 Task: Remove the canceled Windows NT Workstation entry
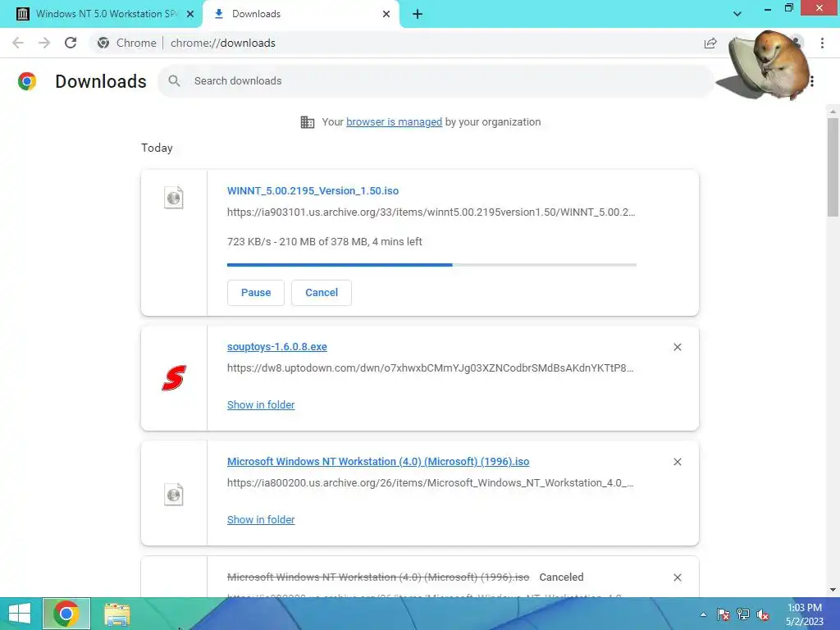tap(677, 577)
